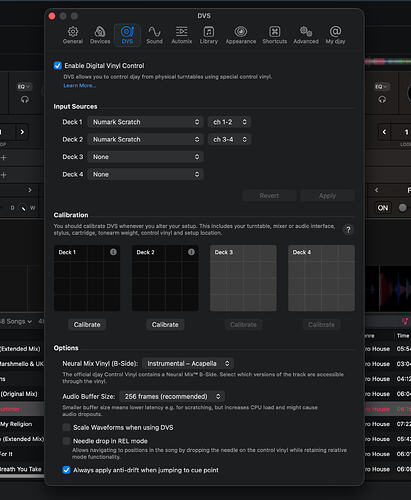
Task: Open Audio Buffer Size dropdown
Action: coord(172,396)
